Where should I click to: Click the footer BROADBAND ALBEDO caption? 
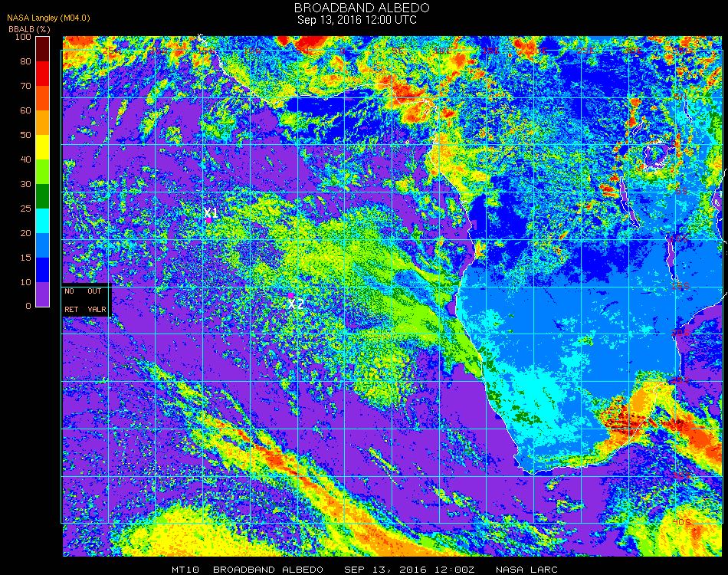pyautogui.click(x=268, y=570)
